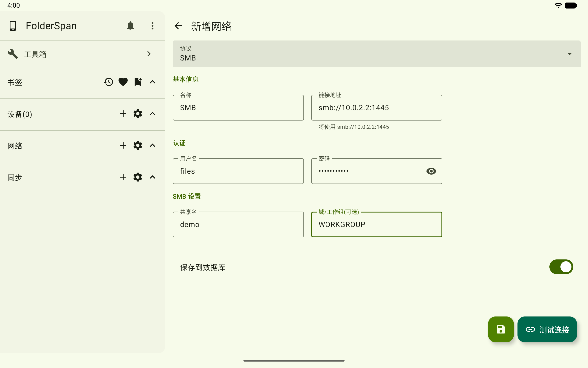Click the 用户名 field containing files
The height and width of the screenshot is (368, 588).
point(238,171)
